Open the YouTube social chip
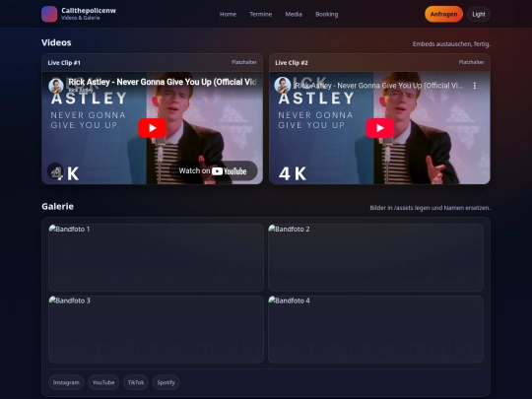The image size is (532, 399). coord(103,382)
